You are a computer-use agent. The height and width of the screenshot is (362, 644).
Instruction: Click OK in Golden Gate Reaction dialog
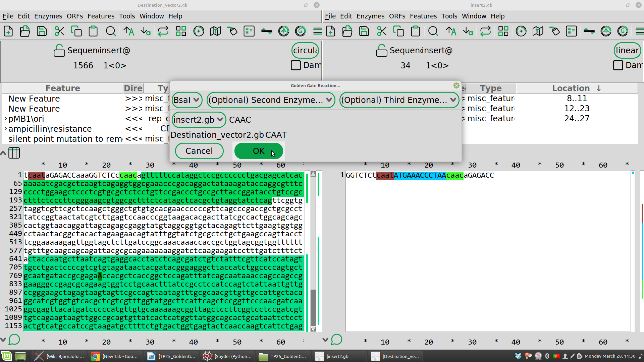259,151
